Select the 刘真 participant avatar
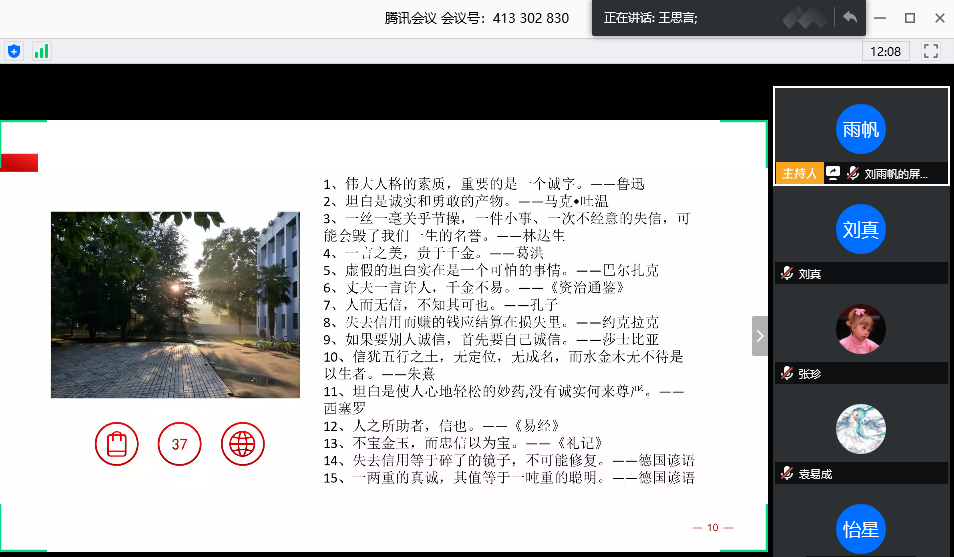The height and width of the screenshot is (557, 954). pyautogui.click(x=861, y=229)
